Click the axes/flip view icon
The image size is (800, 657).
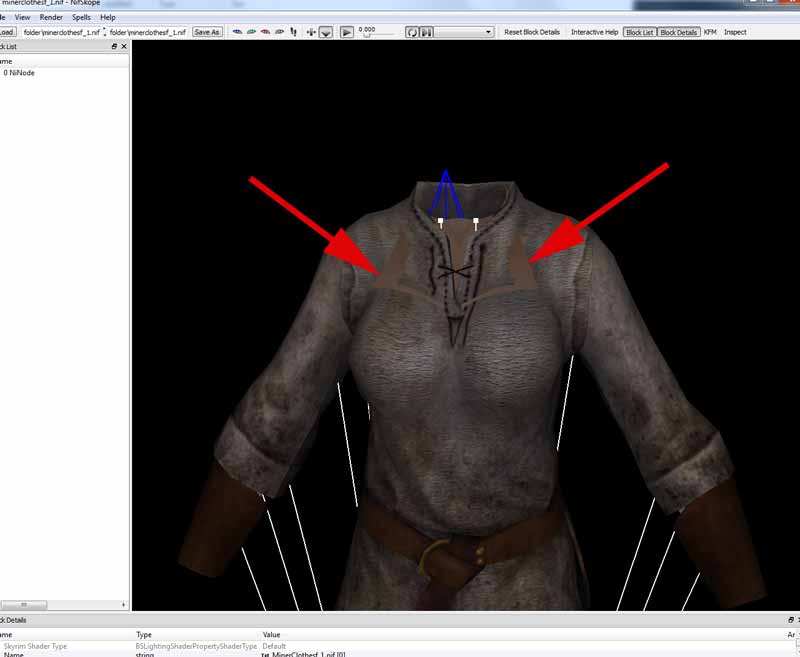tap(311, 32)
